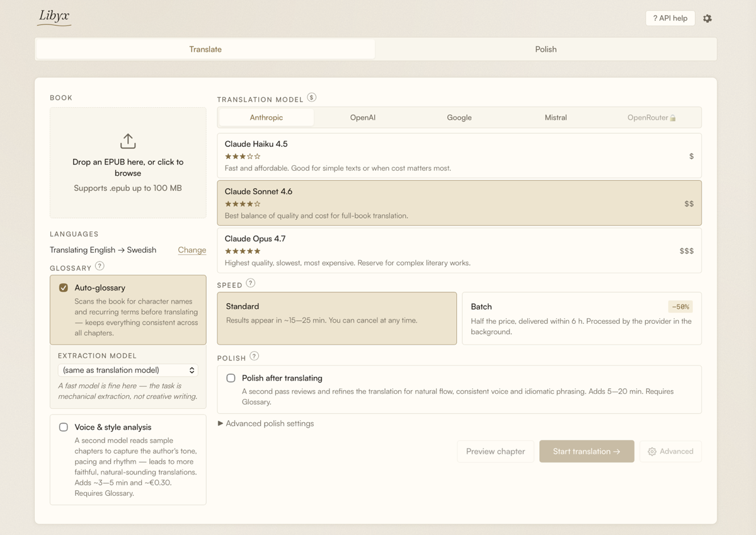Click 'Supports .epub up to 100 MB' text
The height and width of the screenshot is (535, 756).
(128, 188)
